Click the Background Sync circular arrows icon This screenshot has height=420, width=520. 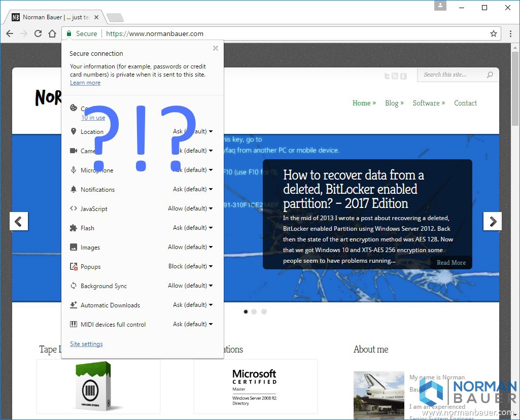pos(74,286)
